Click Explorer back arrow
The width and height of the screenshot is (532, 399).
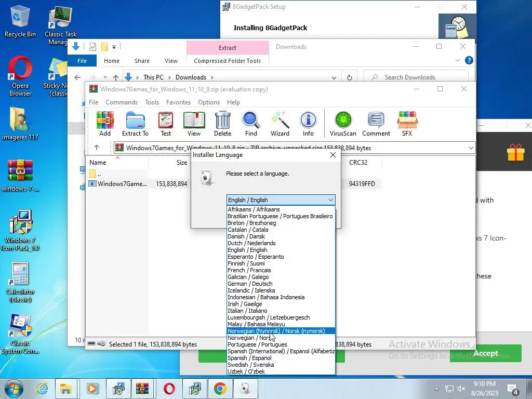[x=77, y=77]
